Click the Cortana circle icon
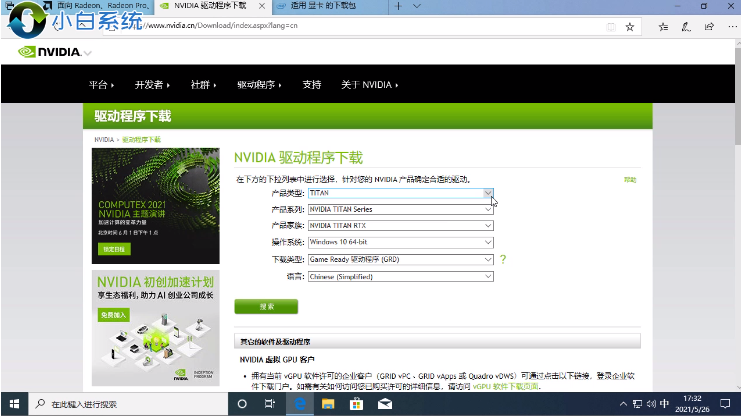 coord(242,404)
